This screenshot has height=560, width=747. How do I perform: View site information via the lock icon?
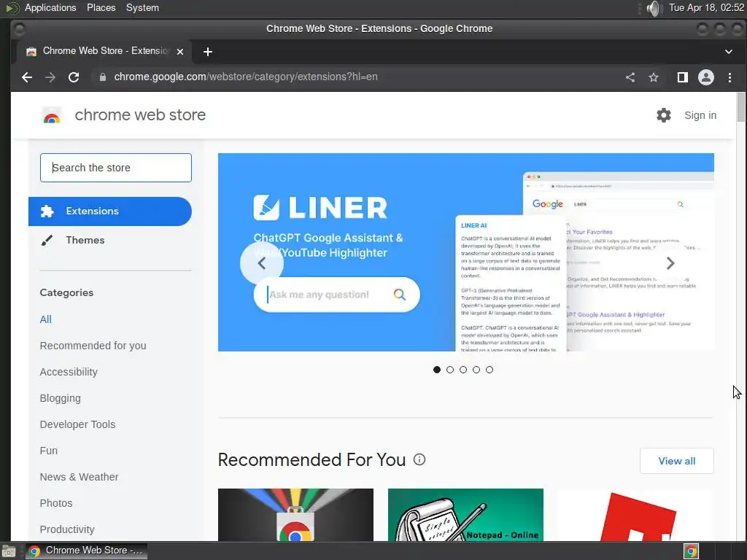pos(102,77)
